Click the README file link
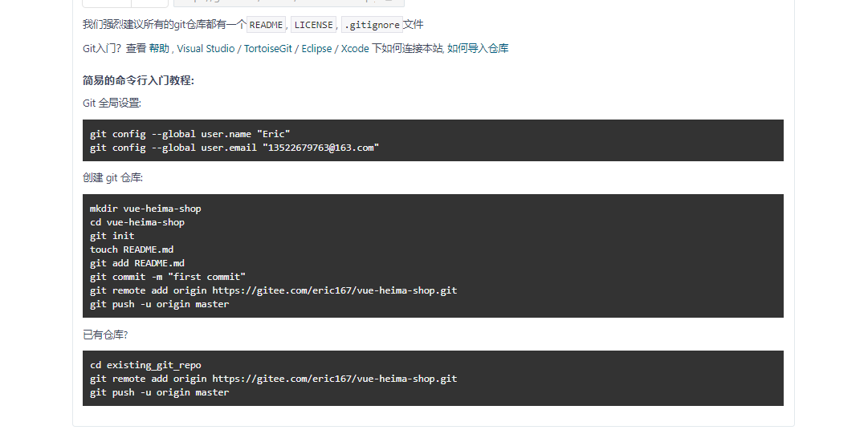The image size is (868, 430). click(266, 25)
